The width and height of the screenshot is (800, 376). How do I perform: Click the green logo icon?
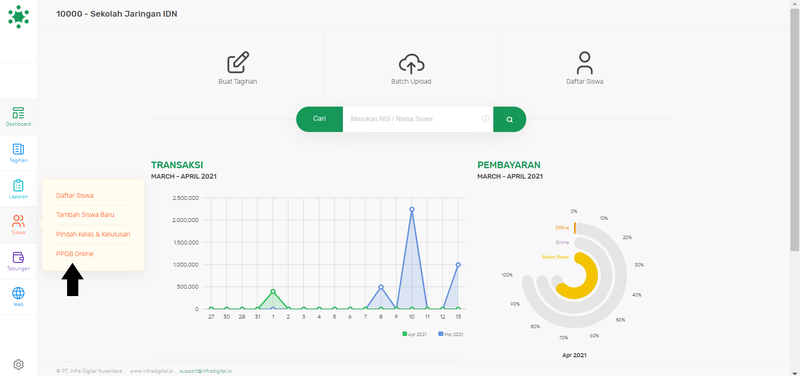[x=18, y=16]
